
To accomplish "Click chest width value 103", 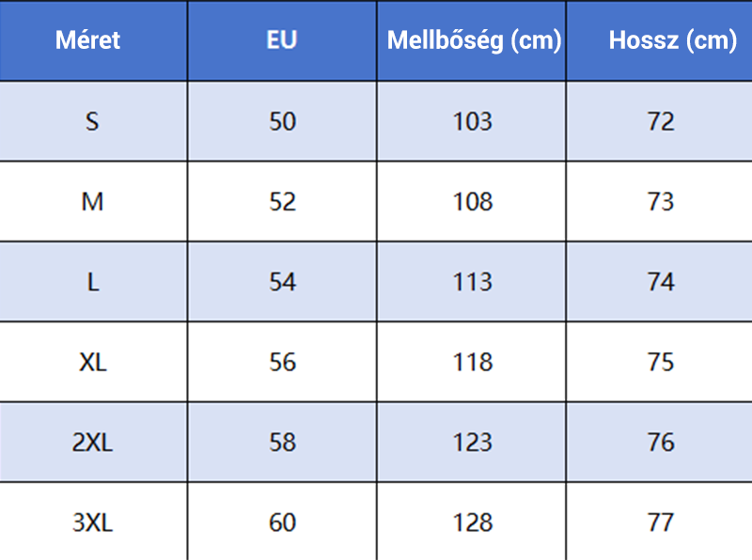I will tap(472, 121).
